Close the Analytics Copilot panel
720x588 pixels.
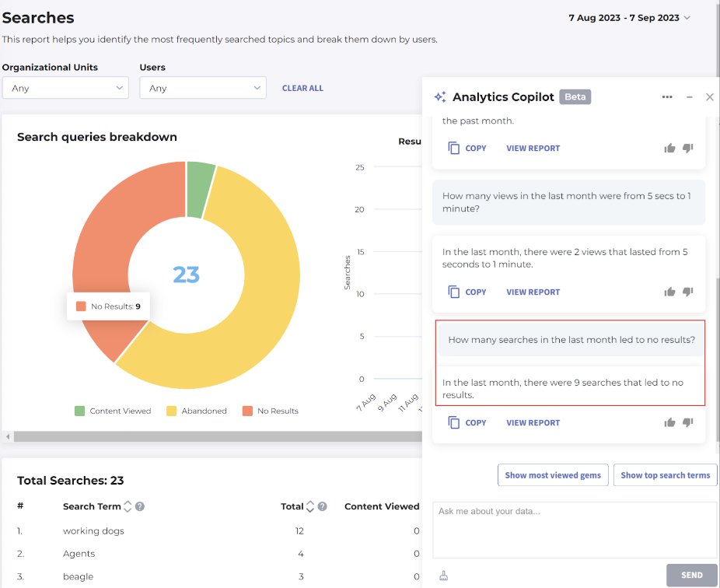(709, 97)
